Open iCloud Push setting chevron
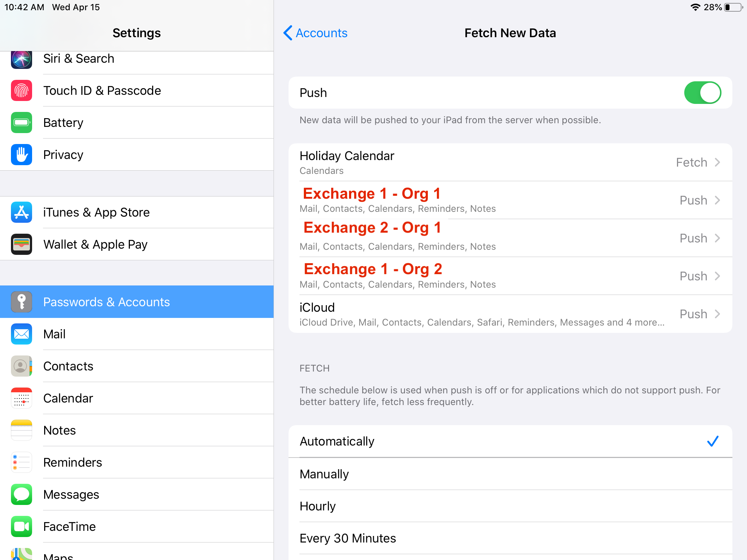 (x=717, y=314)
